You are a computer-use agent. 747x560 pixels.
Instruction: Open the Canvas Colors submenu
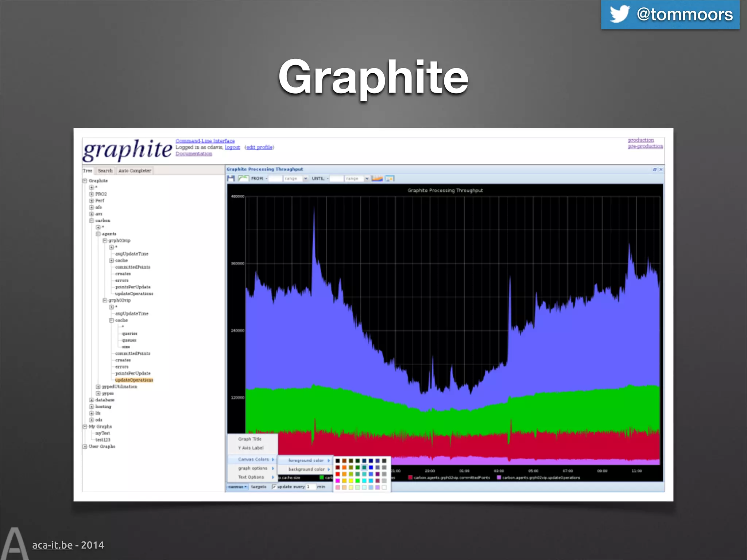[x=253, y=459]
